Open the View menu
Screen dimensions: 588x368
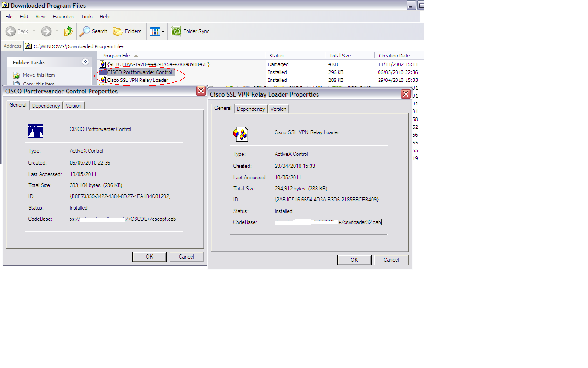(40, 17)
